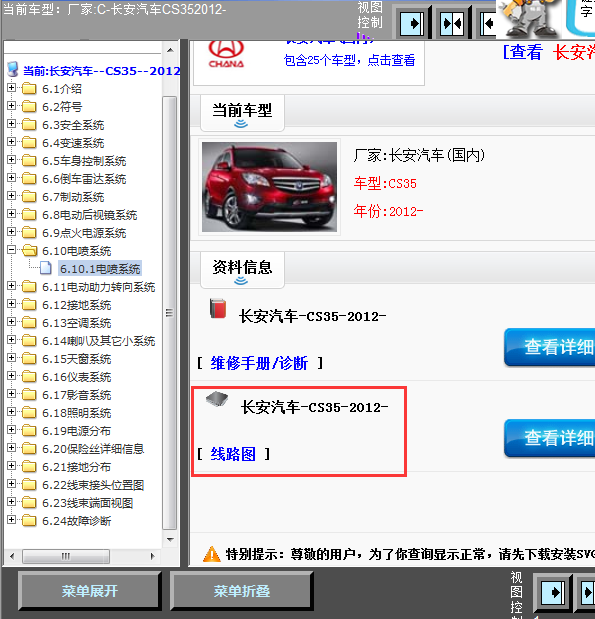Expand the 6.20保险丝详细信息 node
The image size is (595, 619).
[11, 447]
